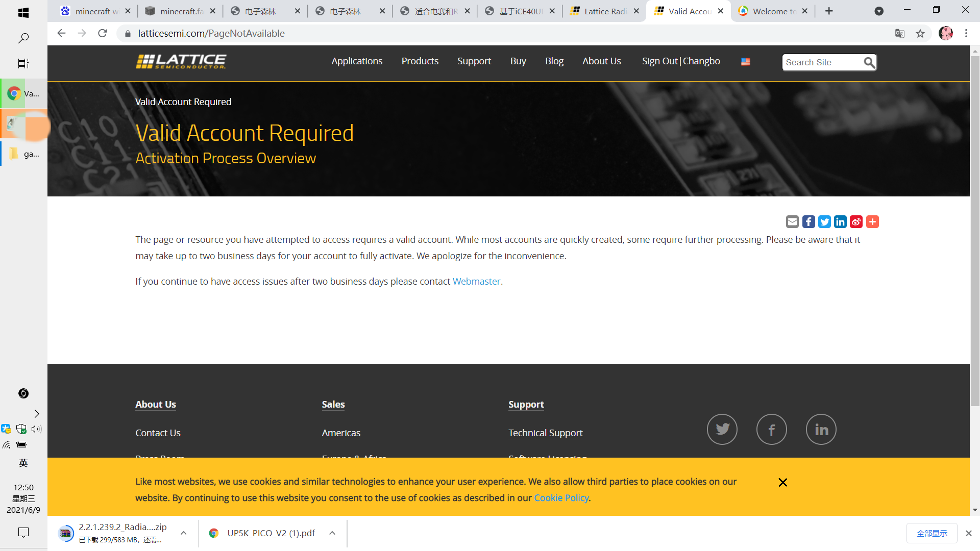The height and width of the screenshot is (551, 980).
Task: Expand Radiant zip download options chevron
Action: click(x=184, y=533)
